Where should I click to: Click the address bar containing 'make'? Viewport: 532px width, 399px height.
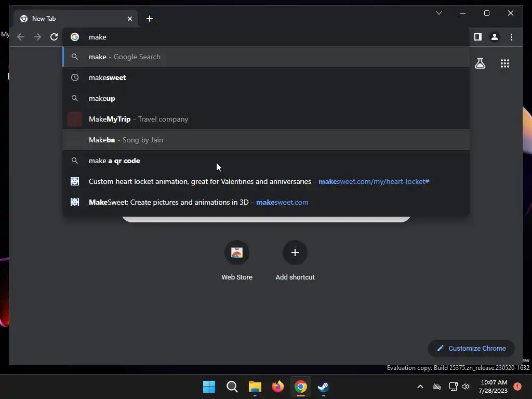point(267,37)
